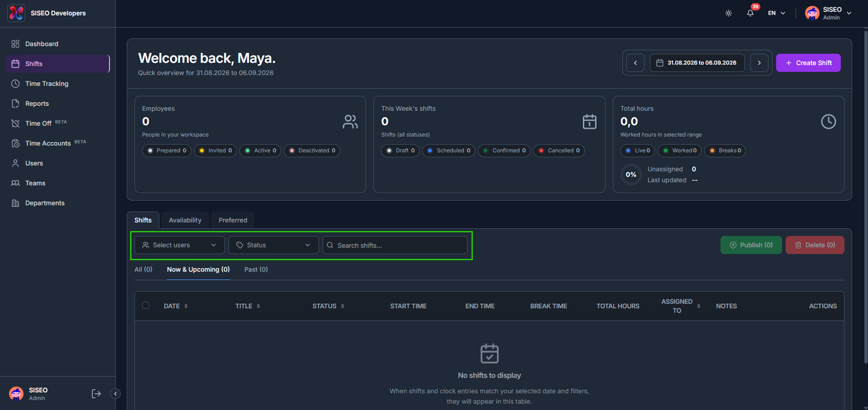The width and height of the screenshot is (868, 410).
Task: Tick the select-all checkbox in table header
Action: [x=146, y=305]
